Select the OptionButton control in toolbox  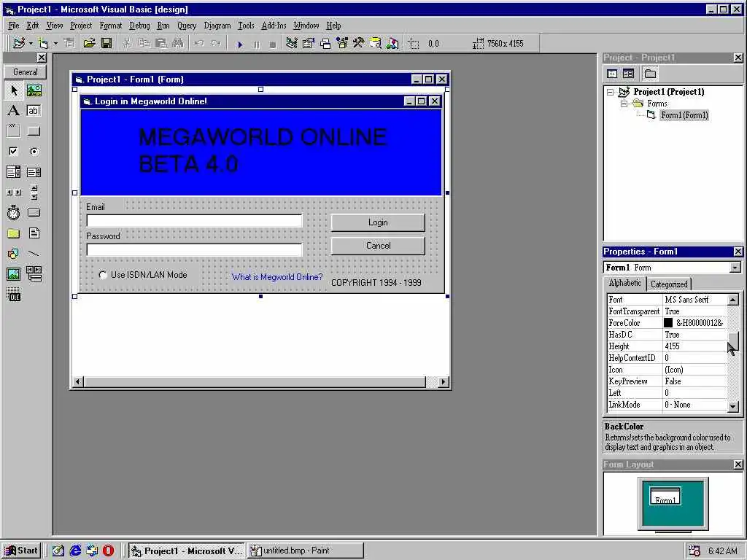(34, 152)
